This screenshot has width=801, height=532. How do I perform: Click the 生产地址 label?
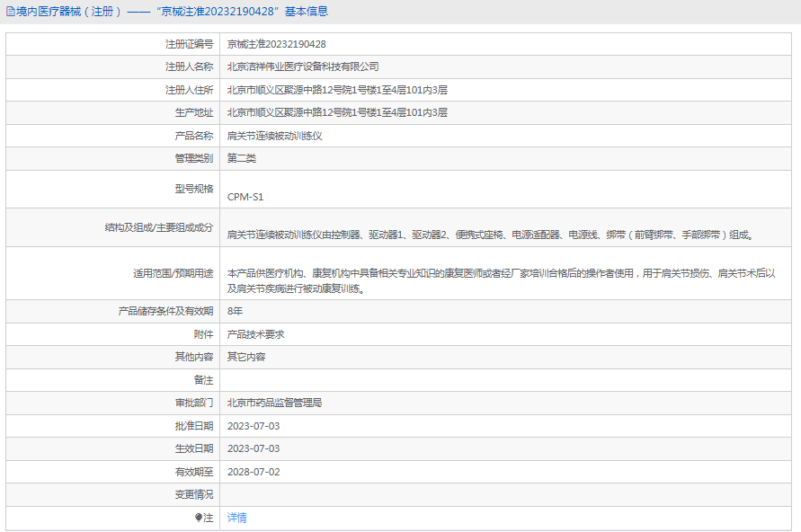click(x=194, y=113)
